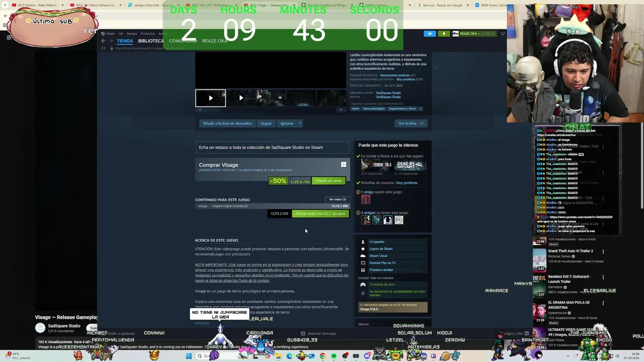The height and width of the screenshot is (362, 644).
Task: Open the Productos menu
Action: pos(148,34)
